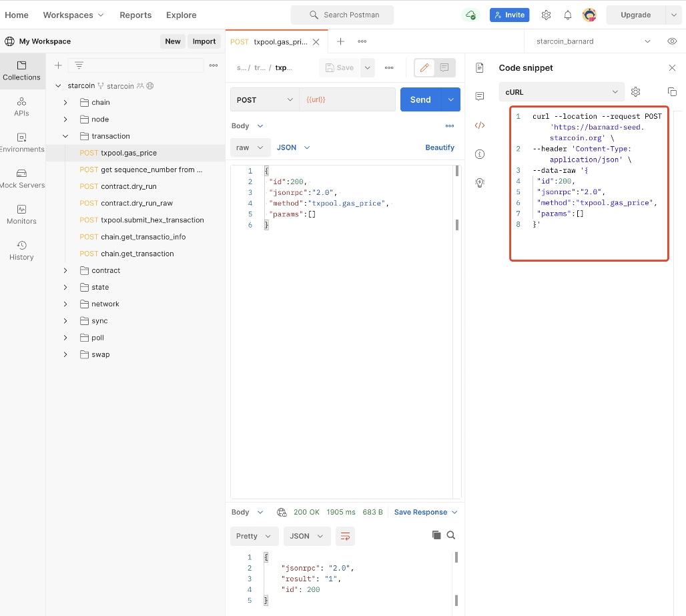
Task: Open the Monitors sidebar section
Action: (21, 215)
